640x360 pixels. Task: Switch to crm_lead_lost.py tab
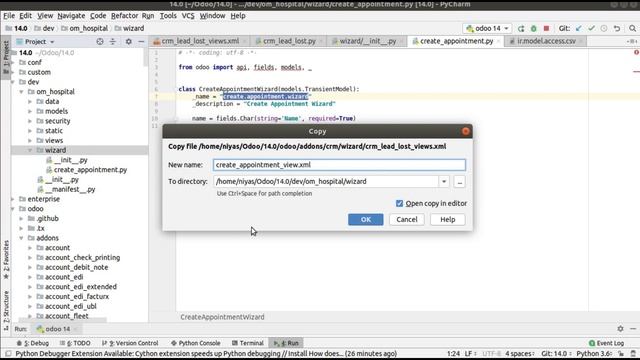click(289, 41)
